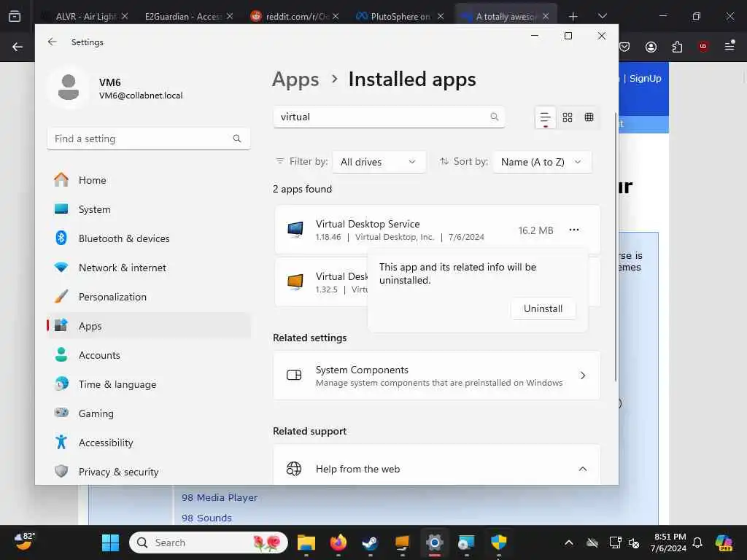The image size is (747, 560).
Task: Go back using Settings back arrow
Action: click(53, 42)
